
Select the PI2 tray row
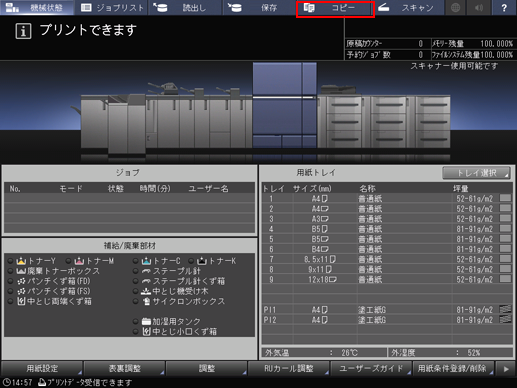coord(387,320)
